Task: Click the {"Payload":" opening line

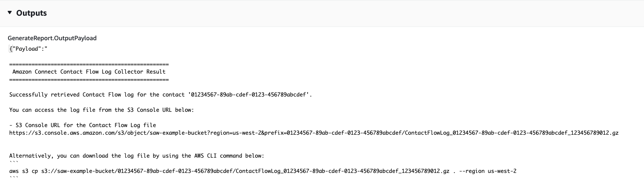Action: point(29,49)
